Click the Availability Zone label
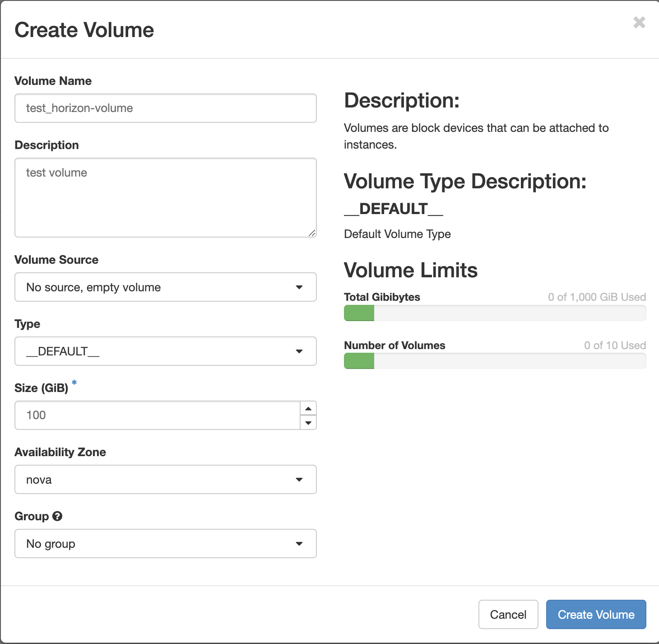The image size is (659, 644). (x=60, y=453)
